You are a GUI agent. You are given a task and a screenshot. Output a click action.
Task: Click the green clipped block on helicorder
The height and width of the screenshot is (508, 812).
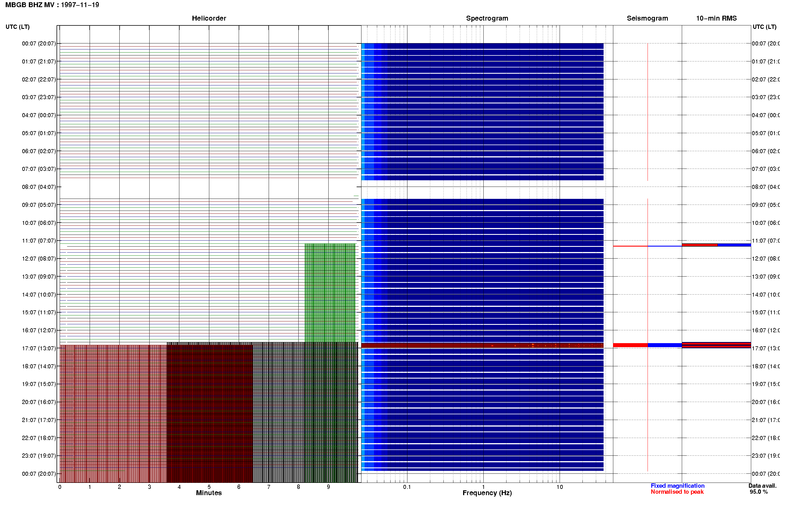tap(330, 293)
